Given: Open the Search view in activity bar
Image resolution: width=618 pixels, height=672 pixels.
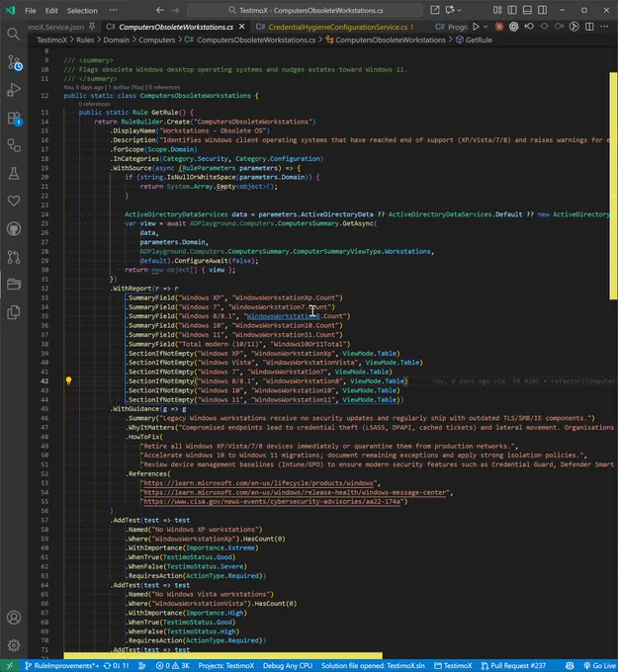Looking at the screenshot, I should (x=14, y=35).
